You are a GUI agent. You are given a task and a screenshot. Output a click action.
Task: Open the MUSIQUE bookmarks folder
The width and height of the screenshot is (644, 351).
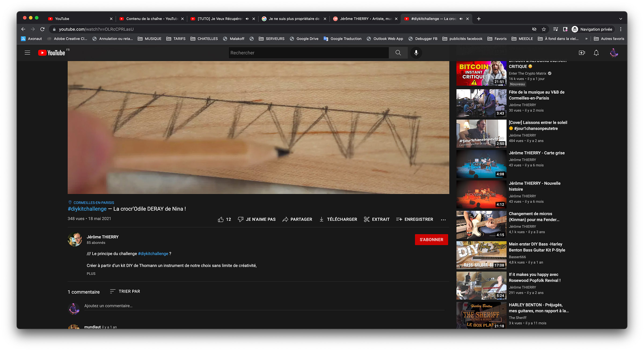point(150,39)
